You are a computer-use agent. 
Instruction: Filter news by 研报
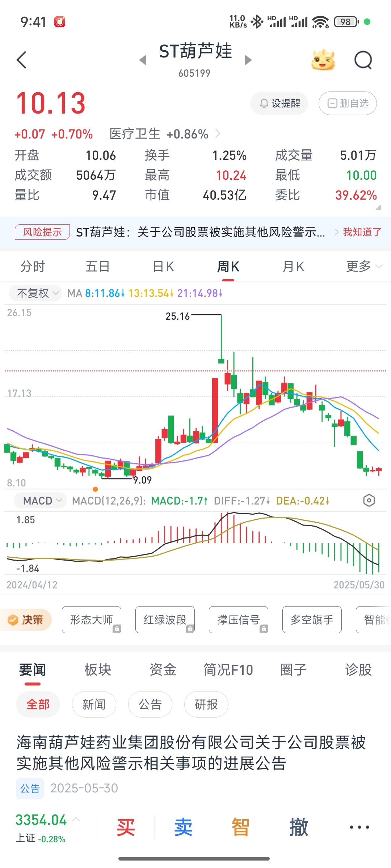tap(206, 705)
